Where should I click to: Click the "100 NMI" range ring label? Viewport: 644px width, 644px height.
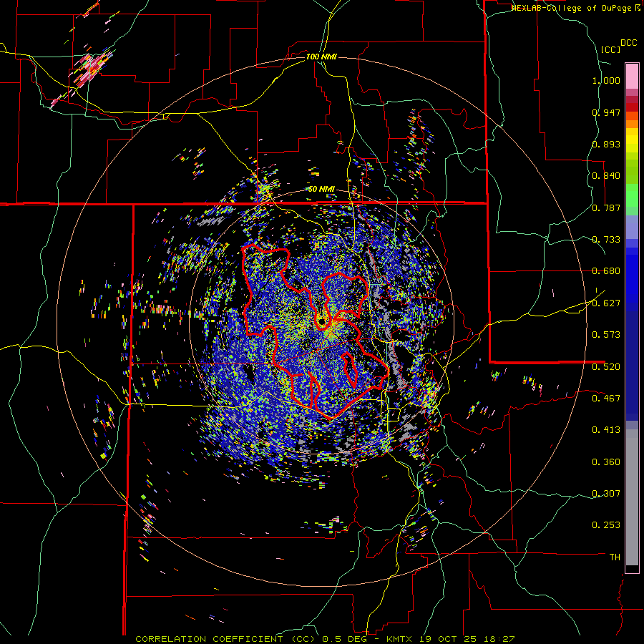click(x=321, y=57)
